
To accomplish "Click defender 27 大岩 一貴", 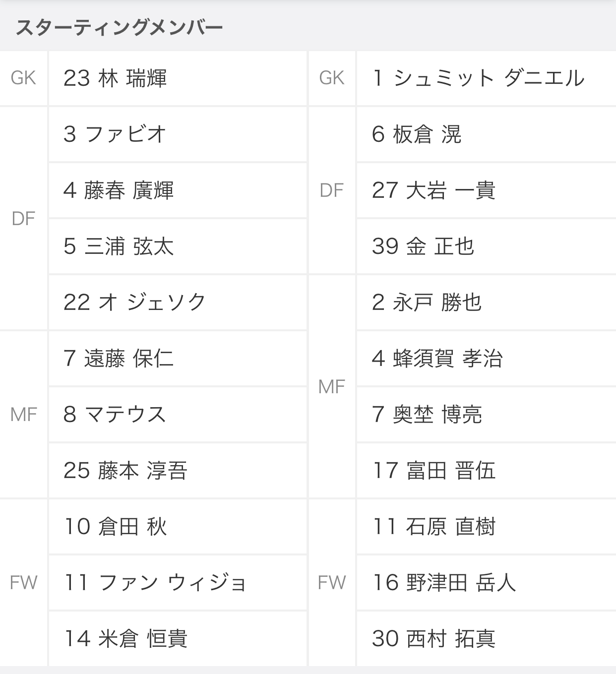I will point(433,190).
